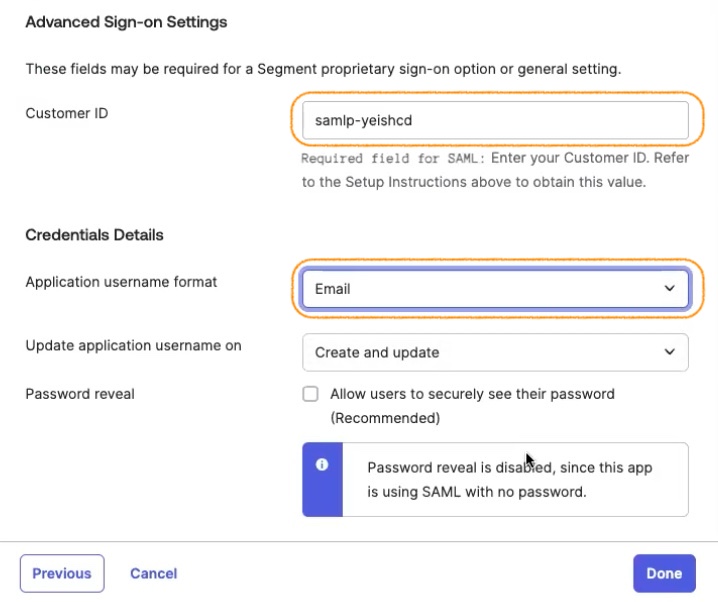Click the Application username format label
The width and height of the screenshot is (718, 602).
point(121,282)
